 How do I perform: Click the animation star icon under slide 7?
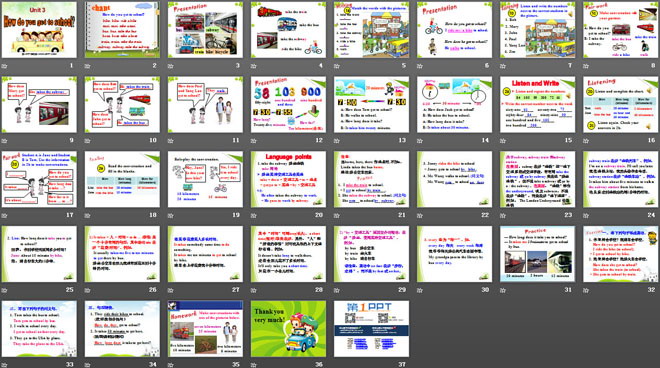tap(503, 66)
